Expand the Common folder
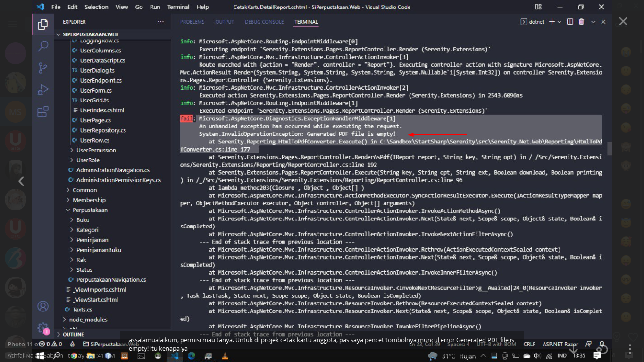Screen dimensions: 644x362 click(84, 190)
